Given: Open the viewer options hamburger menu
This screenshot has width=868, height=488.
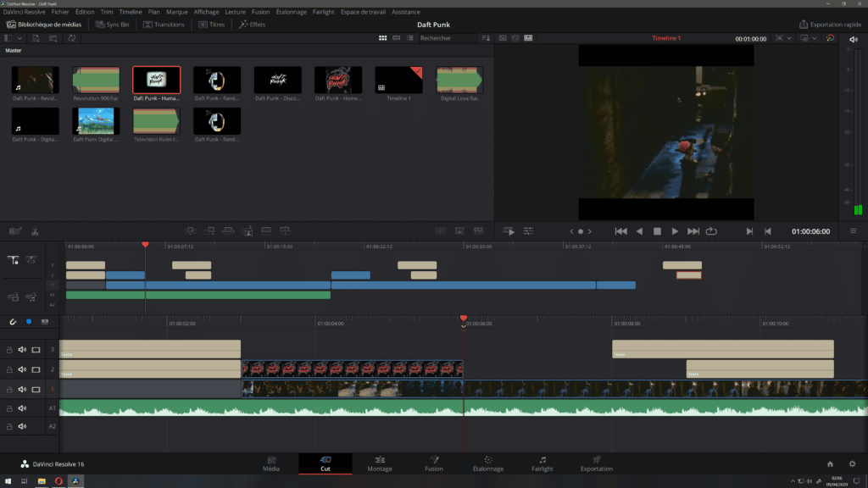Looking at the screenshot, I should 853,231.
